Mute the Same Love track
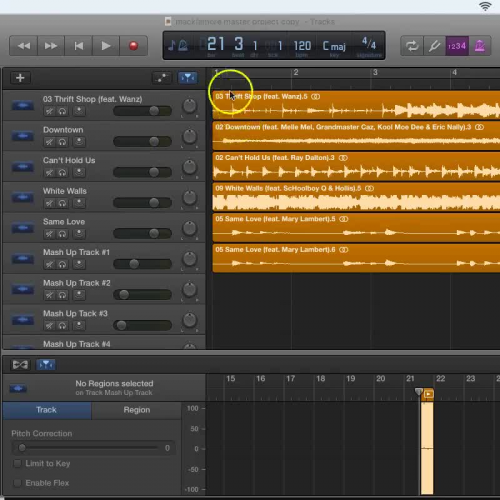The width and height of the screenshot is (500, 500). tap(49, 234)
